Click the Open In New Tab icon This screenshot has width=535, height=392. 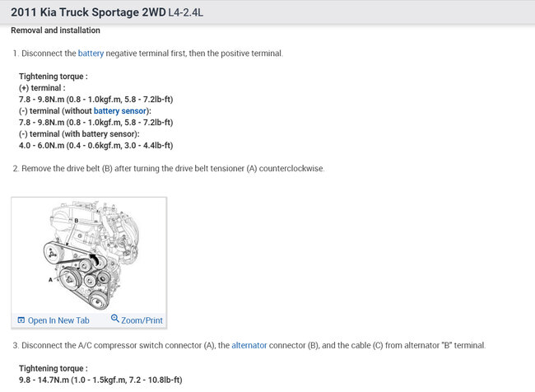(x=21, y=320)
